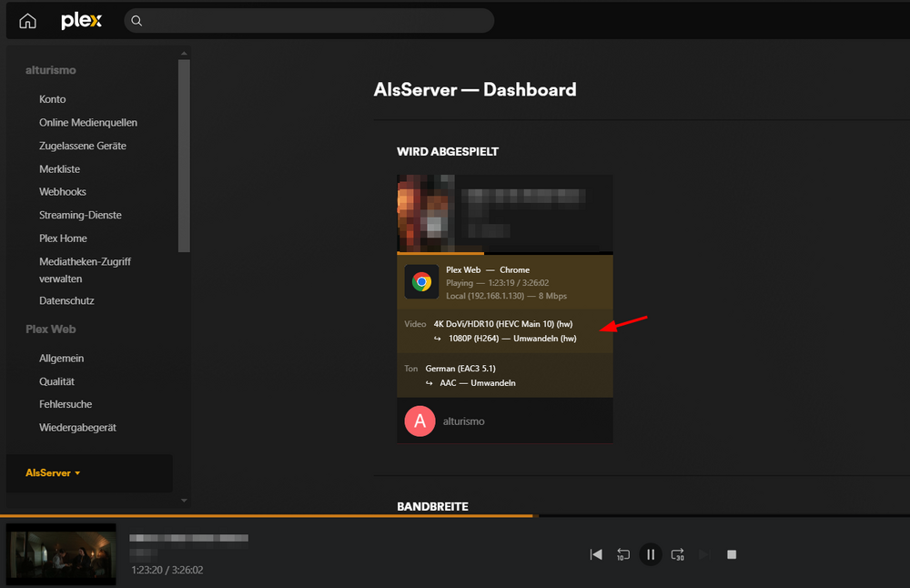The width and height of the screenshot is (910, 588).
Task: Open Merkliste settings
Action: click(59, 169)
